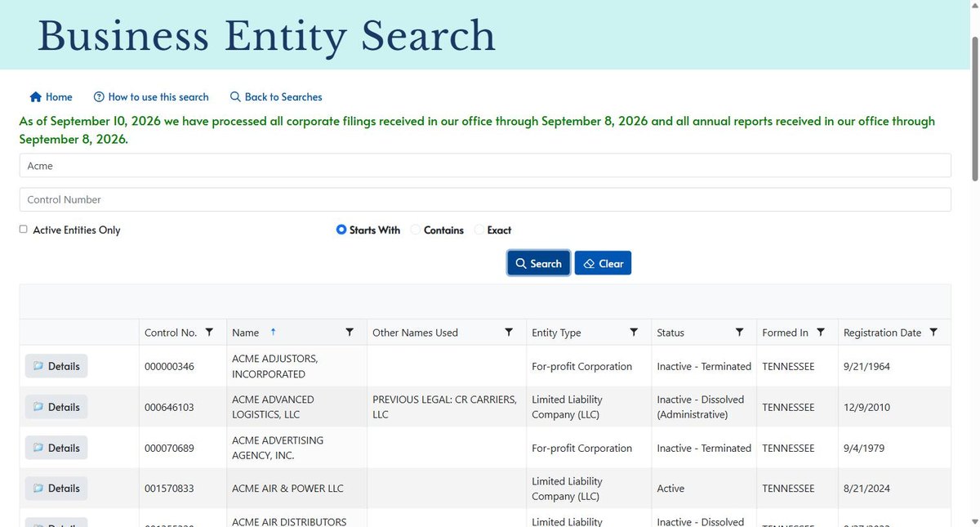Image resolution: width=980 pixels, height=527 pixels.
Task: Sort by the Name column header
Action: tap(245, 333)
